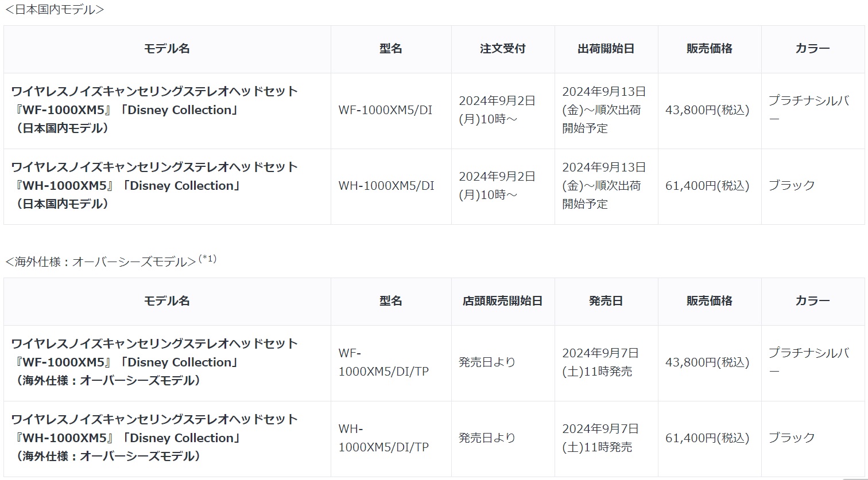Click the overseas WH-1000XM5 Disney Collection model name
868x480 pixels.
pyautogui.click(x=155, y=438)
